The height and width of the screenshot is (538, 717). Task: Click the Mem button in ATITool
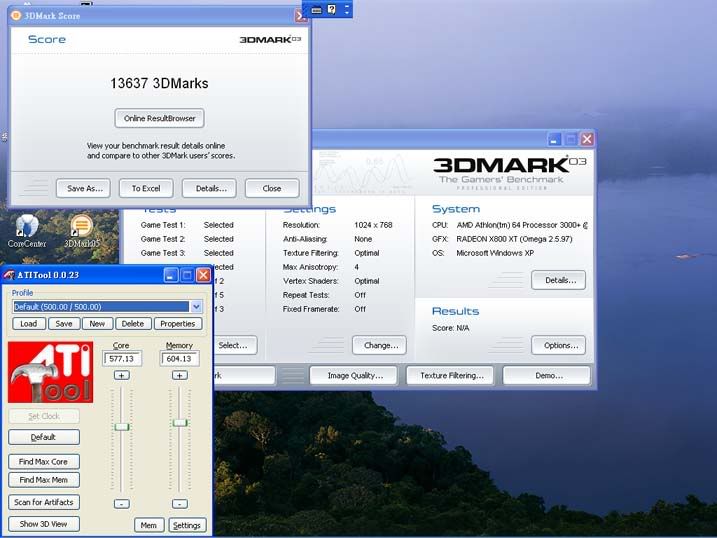click(x=149, y=525)
